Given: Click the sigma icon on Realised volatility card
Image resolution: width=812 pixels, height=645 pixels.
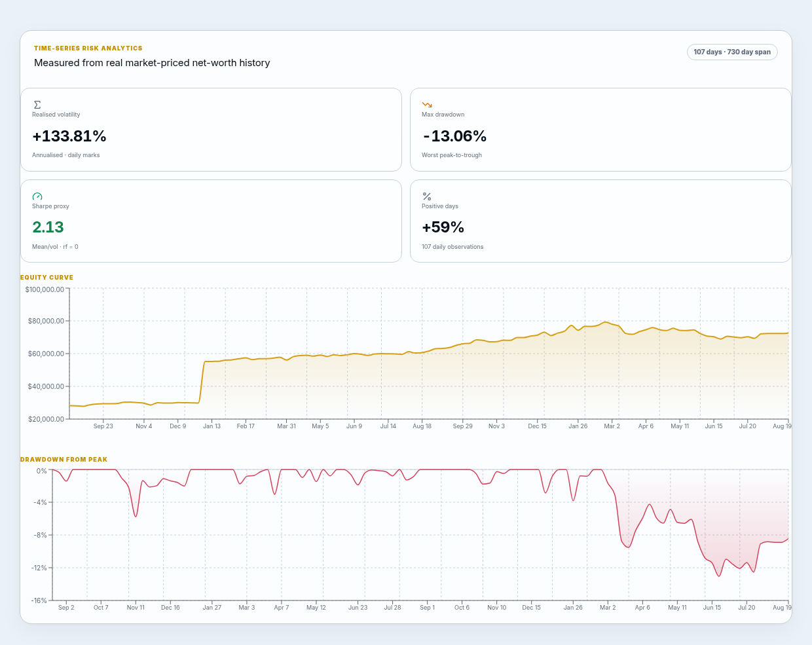Looking at the screenshot, I should pyautogui.click(x=37, y=105).
